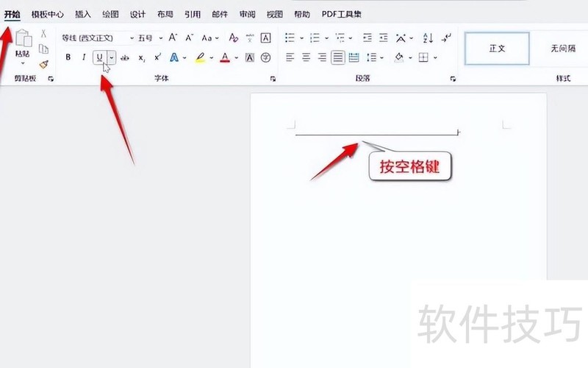This screenshot has height=368, width=588.
Task: Open the Clipboard (剪贴板) pane launcher
Action: (51, 79)
